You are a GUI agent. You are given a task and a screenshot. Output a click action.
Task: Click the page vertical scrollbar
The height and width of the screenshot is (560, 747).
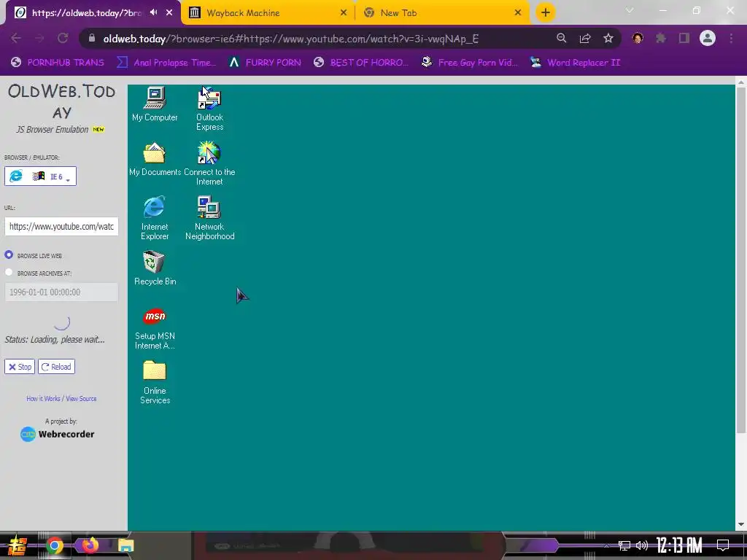[741, 261]
